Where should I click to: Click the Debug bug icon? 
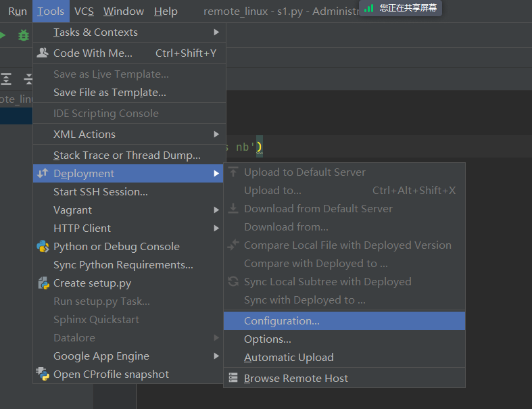[x=24, y=35]
